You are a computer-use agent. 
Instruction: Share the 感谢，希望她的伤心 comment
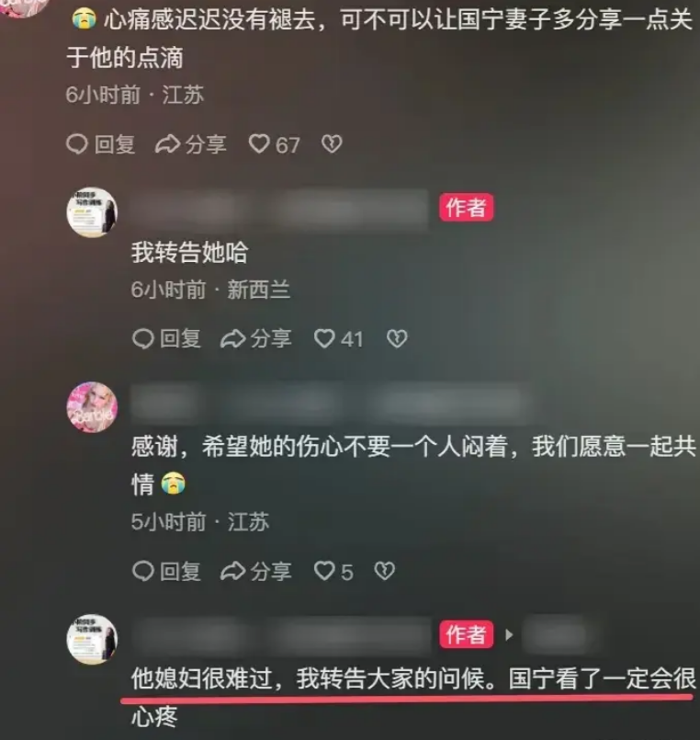point(256,571)
